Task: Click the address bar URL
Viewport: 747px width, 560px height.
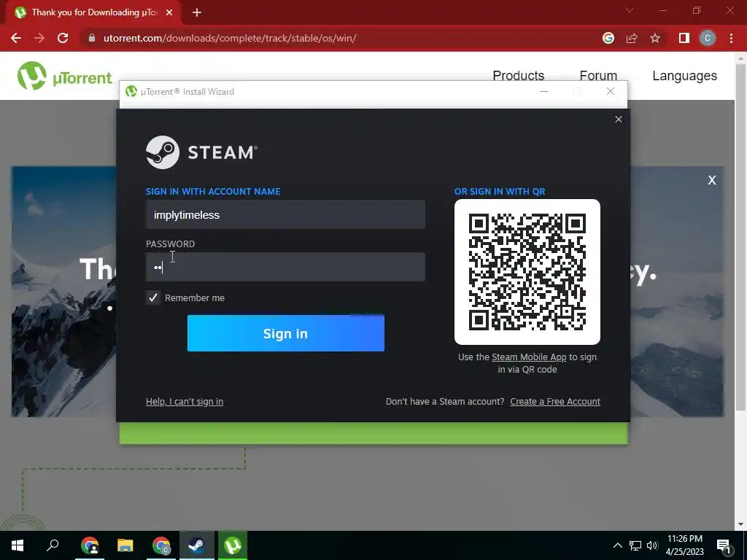Action: click(230, 38)
